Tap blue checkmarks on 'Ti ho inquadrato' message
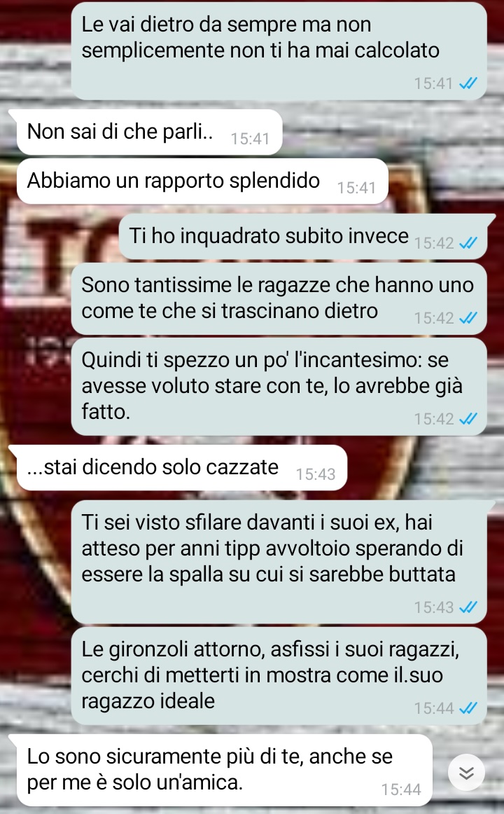This screenshot has height=814, width=504. tap(468, 242)
